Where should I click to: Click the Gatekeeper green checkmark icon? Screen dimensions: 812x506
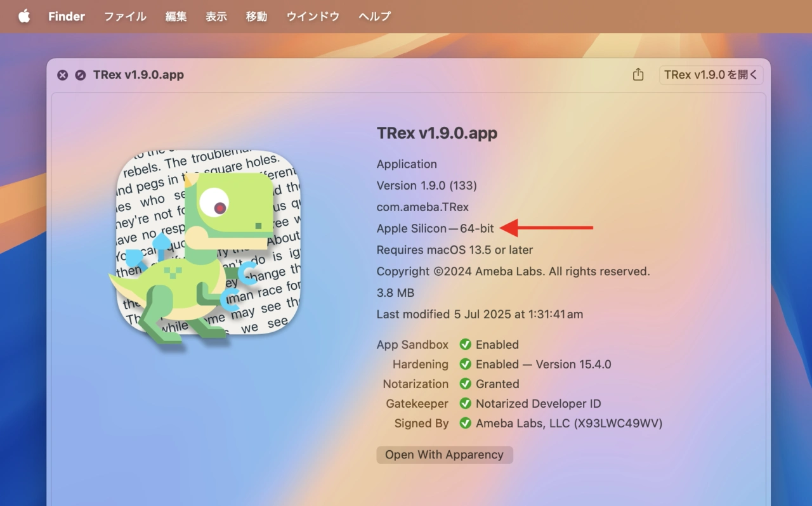click(x=465, y=403)
